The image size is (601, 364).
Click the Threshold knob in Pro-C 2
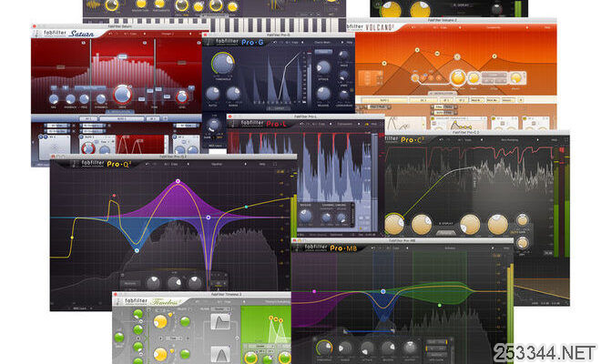click(394, 224)
